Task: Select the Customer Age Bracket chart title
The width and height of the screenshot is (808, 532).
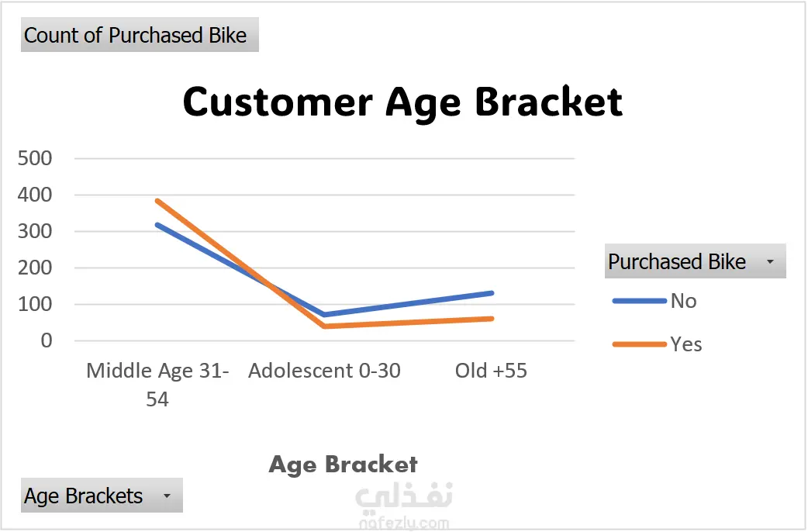Action: click(402, 102)
